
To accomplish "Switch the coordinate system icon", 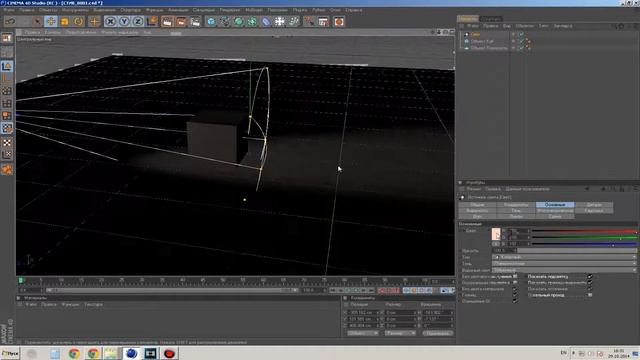I will click(152, 21).
